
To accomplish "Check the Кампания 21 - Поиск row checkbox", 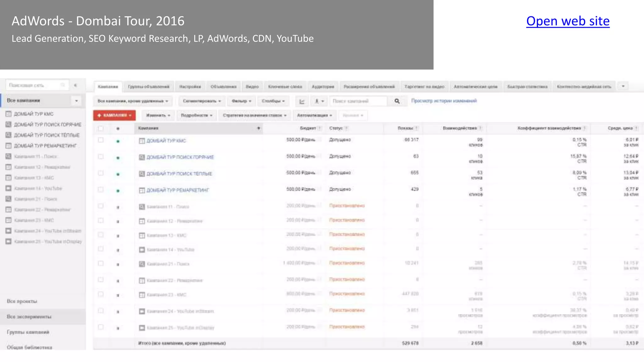I will [x=101, y=263].
